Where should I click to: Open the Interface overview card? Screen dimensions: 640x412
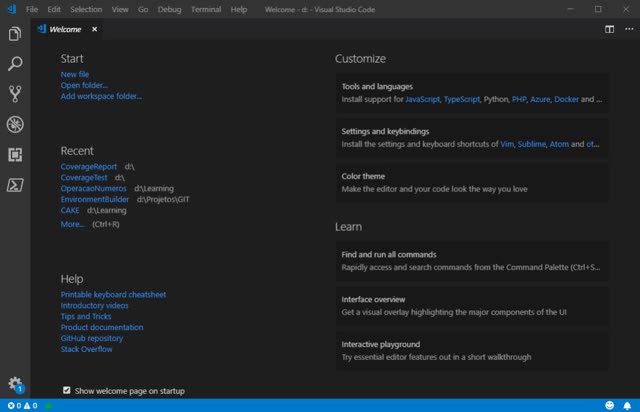tap(472, 306)
